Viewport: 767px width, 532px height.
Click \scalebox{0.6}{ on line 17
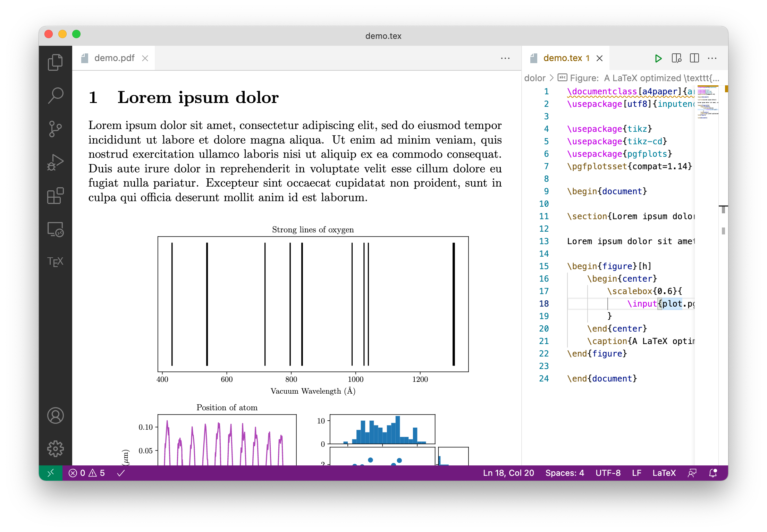tap(644, 291)
